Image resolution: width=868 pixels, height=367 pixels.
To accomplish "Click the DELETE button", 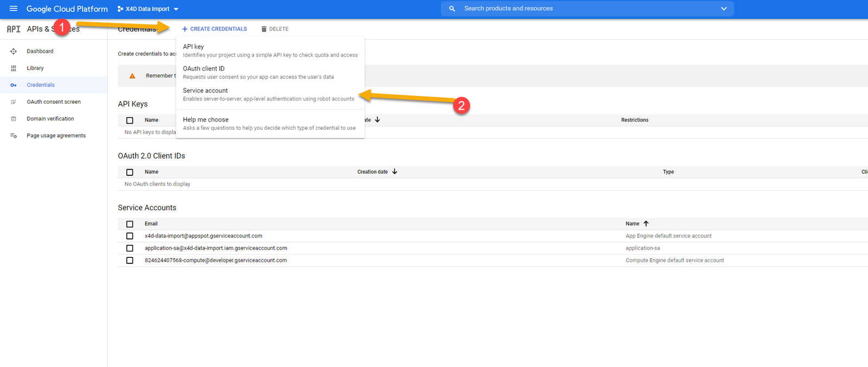I will 275,29.
